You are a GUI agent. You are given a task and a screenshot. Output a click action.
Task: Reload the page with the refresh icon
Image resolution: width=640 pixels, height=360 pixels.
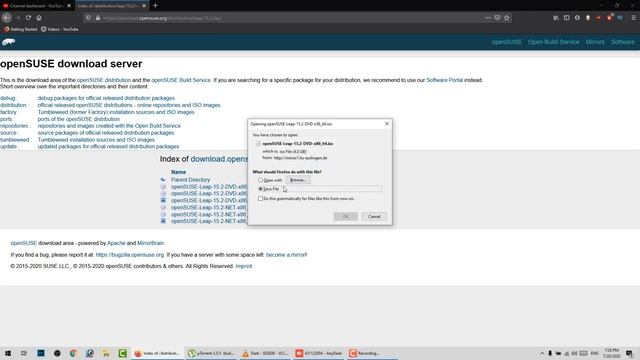(x=28, y=18)
